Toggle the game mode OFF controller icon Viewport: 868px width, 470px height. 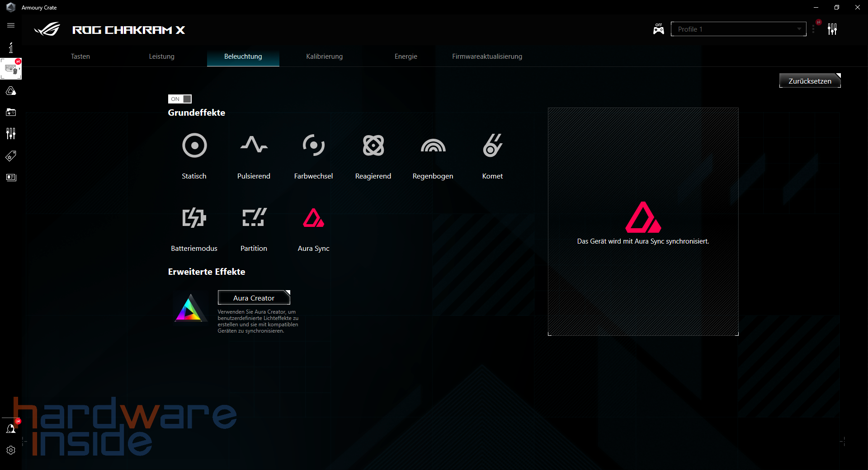tap(658, 28)
